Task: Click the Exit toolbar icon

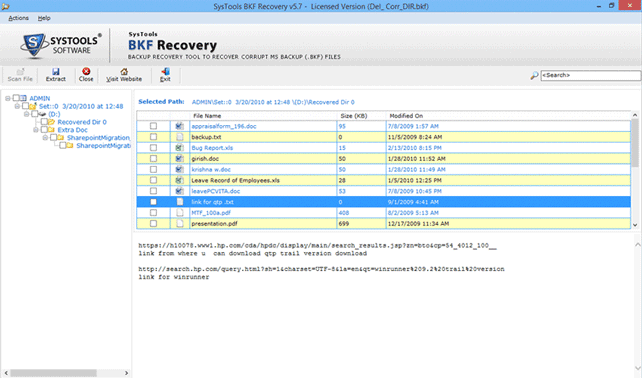Action: coord(165,72)
